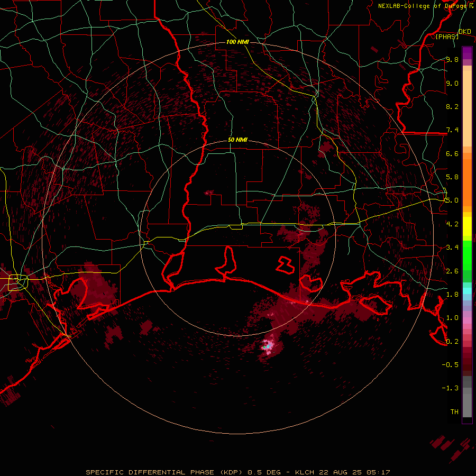Click the 6.6 value on the color scale

(x=452, y=153)
